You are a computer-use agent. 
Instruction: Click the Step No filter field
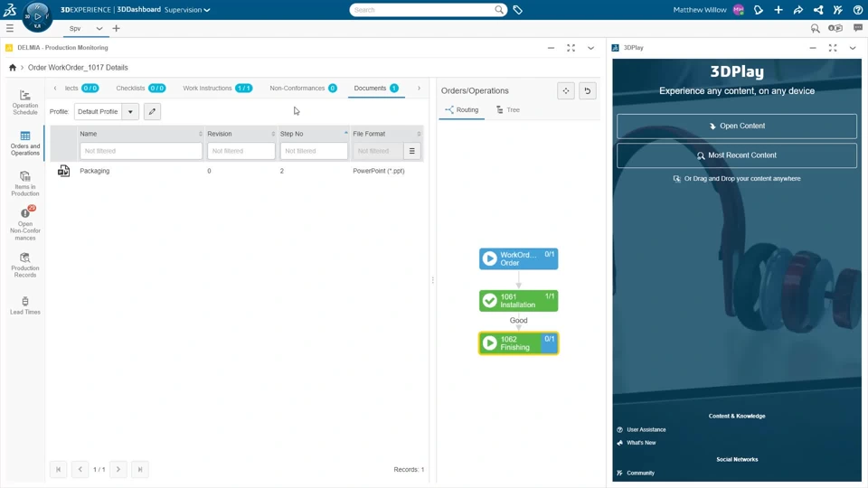[314, 151]
